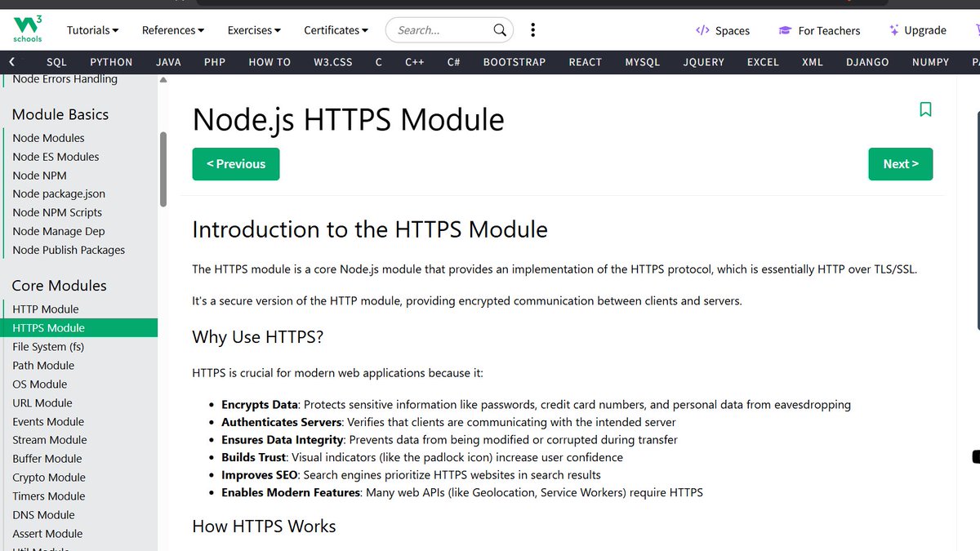Expand the References dropdown
This screenshot has width=980, height=551.
coord(173,30)
